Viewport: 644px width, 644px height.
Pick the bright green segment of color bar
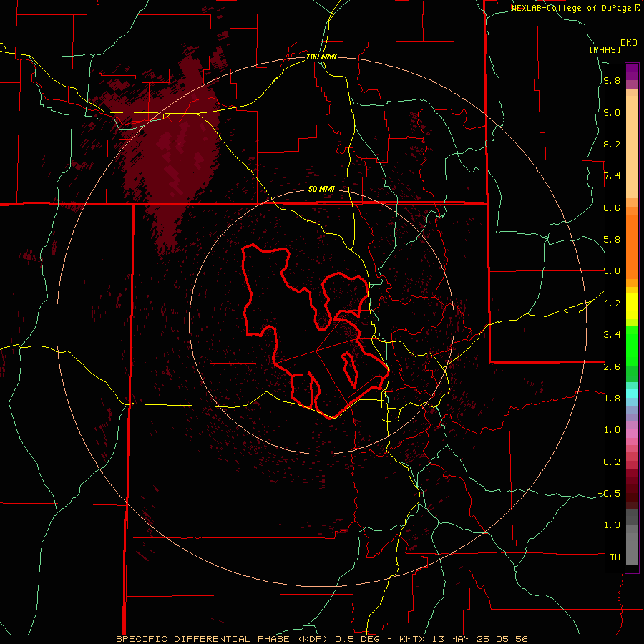[632, 345]
